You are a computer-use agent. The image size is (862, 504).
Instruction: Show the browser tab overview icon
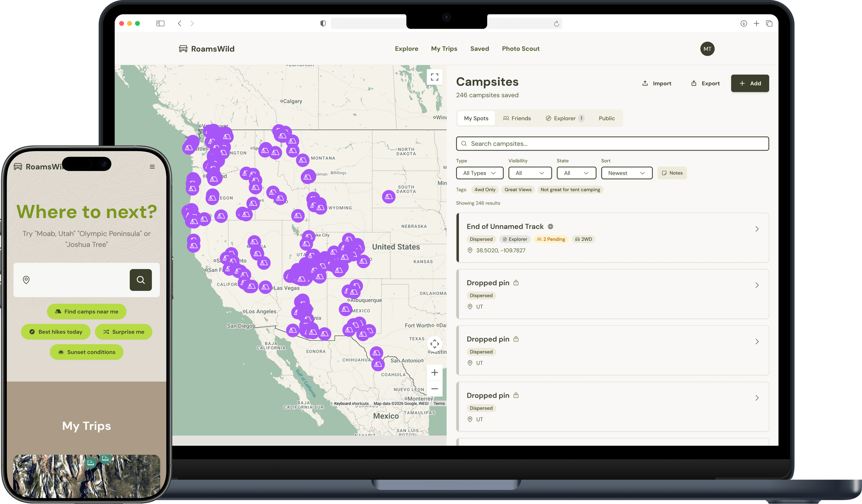769,23
